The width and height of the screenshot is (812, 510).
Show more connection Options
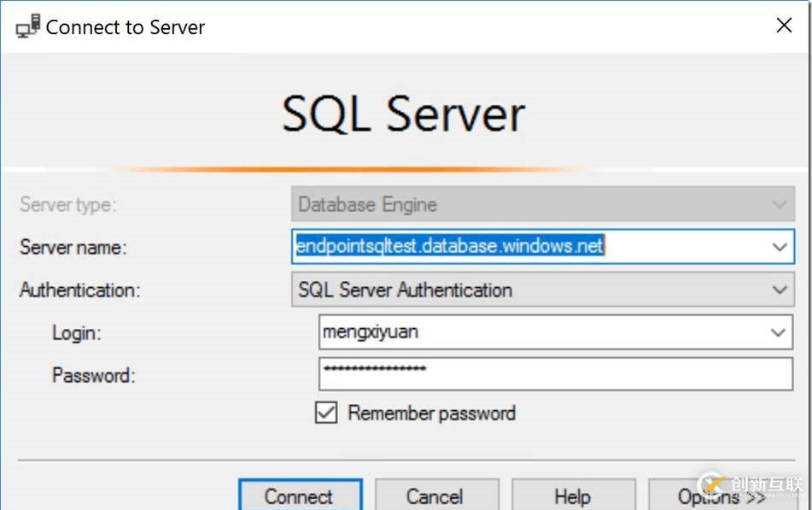coord(721,495)
